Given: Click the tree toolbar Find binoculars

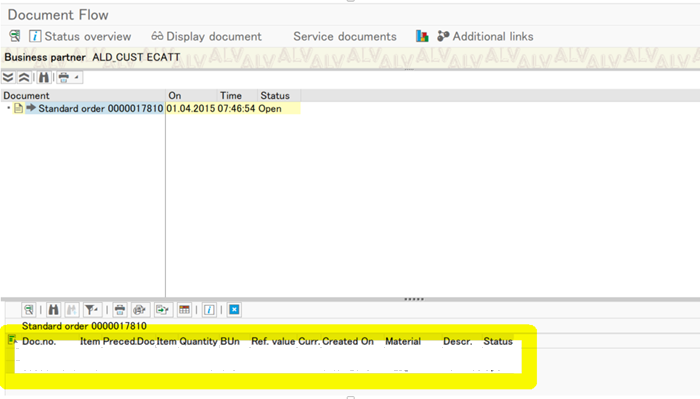Looking at the screenshot, I should pyautogui.click(x=43, y=78).
